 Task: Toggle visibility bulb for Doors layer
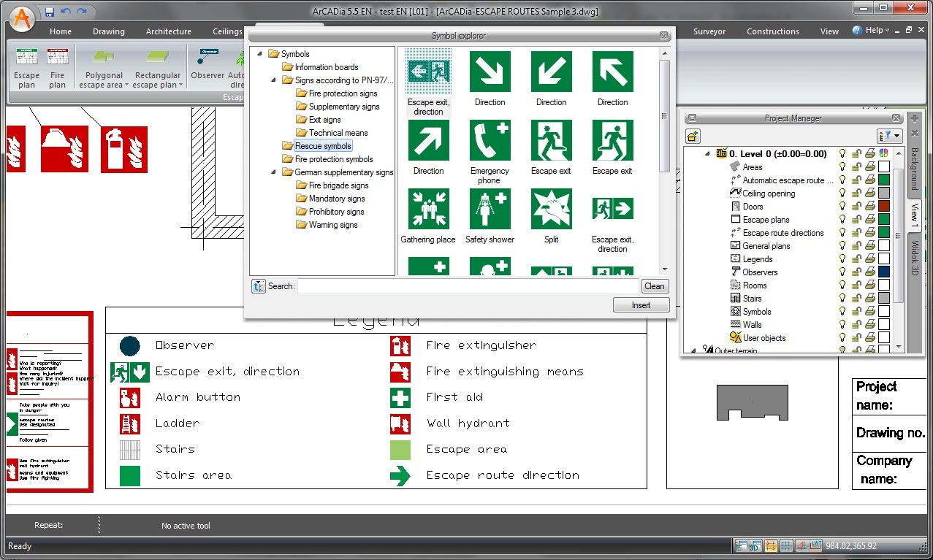[x=842, y=207]
